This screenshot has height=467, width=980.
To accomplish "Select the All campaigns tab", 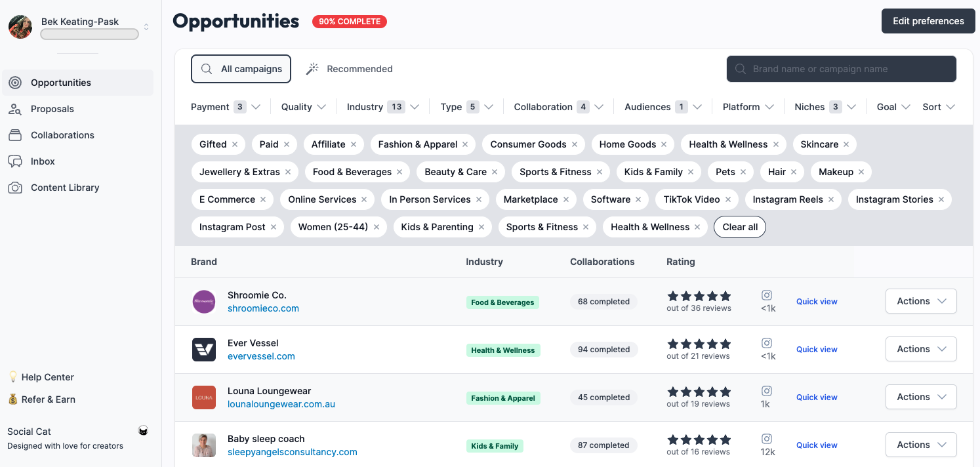I will pyautogui.click(x=241, y=69).
